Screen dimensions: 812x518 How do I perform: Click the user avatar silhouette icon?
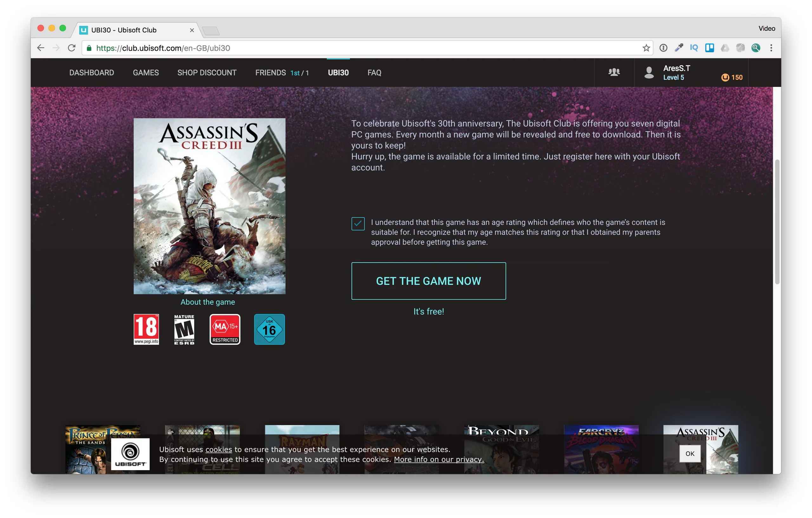point(649,73)
